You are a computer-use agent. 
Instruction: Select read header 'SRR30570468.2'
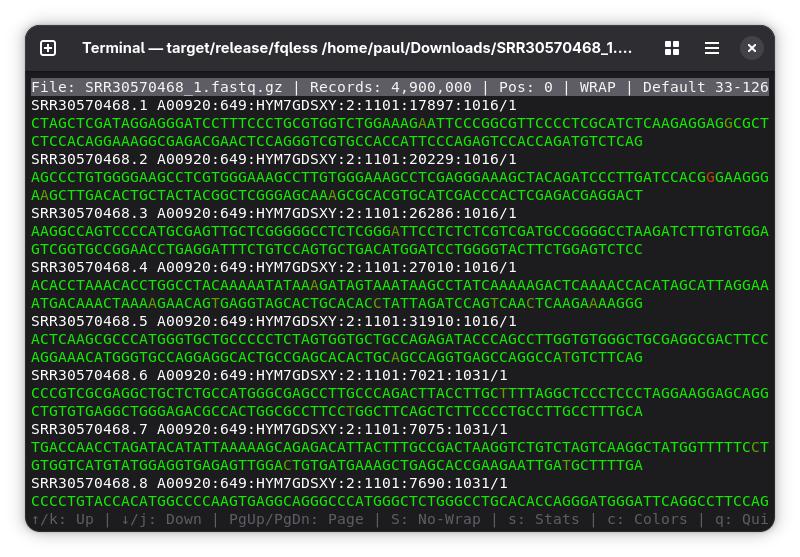[x=273, y=159]
